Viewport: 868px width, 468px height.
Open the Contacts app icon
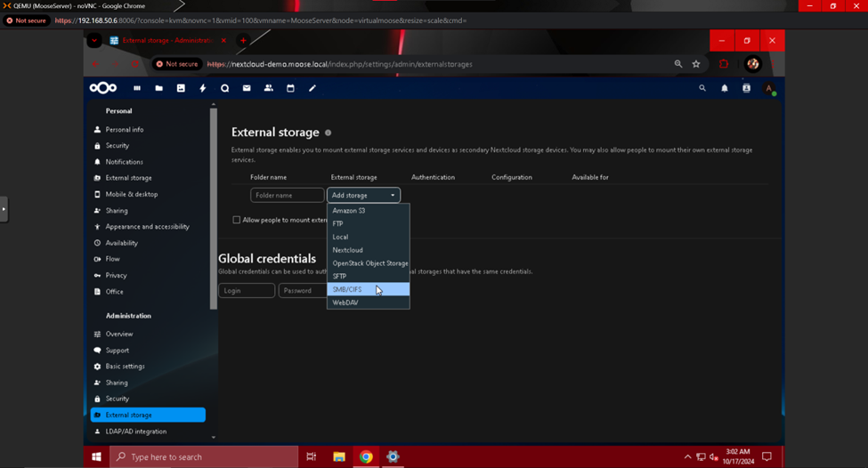coord(269,88)
